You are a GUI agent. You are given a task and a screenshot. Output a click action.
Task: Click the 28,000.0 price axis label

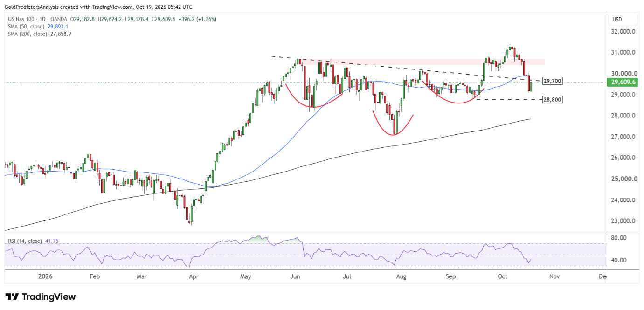pos(623,116)
